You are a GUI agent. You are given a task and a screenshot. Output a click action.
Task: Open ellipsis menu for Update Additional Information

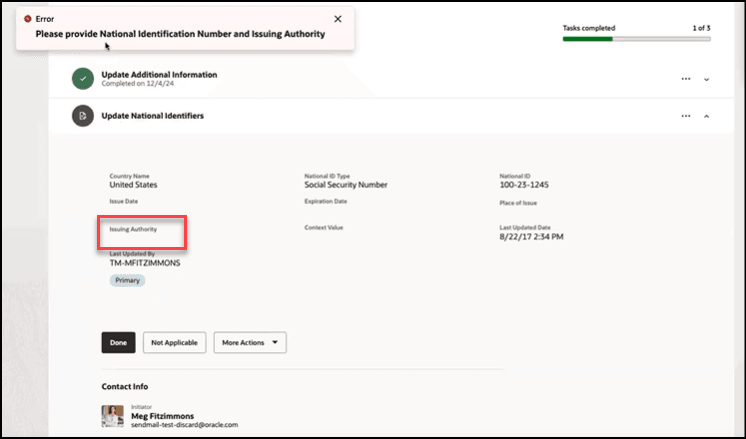686,79
